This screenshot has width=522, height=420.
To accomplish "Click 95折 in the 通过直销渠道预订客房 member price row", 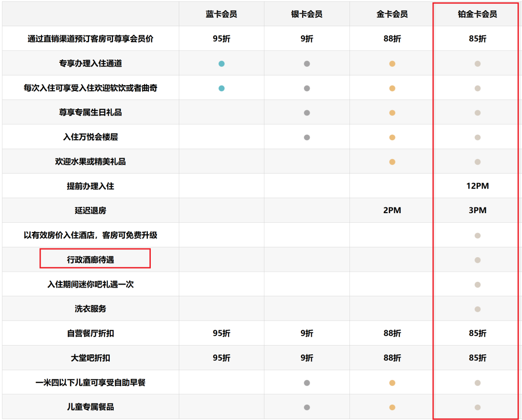I will coord(221,39).
